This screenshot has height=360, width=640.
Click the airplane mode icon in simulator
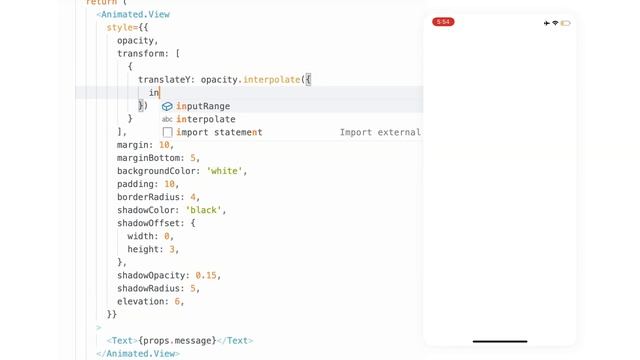coord(547,23)
